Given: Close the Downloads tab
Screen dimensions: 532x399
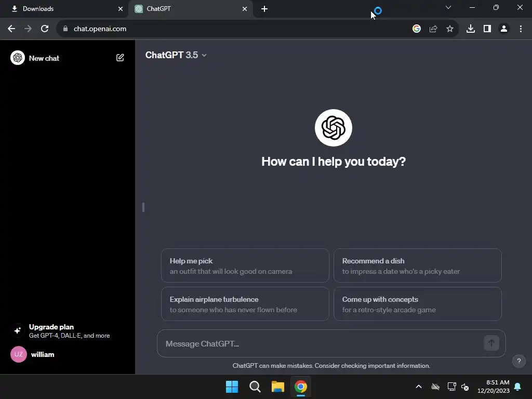Looking at the screenshot, I should click(x=120, y=9).
